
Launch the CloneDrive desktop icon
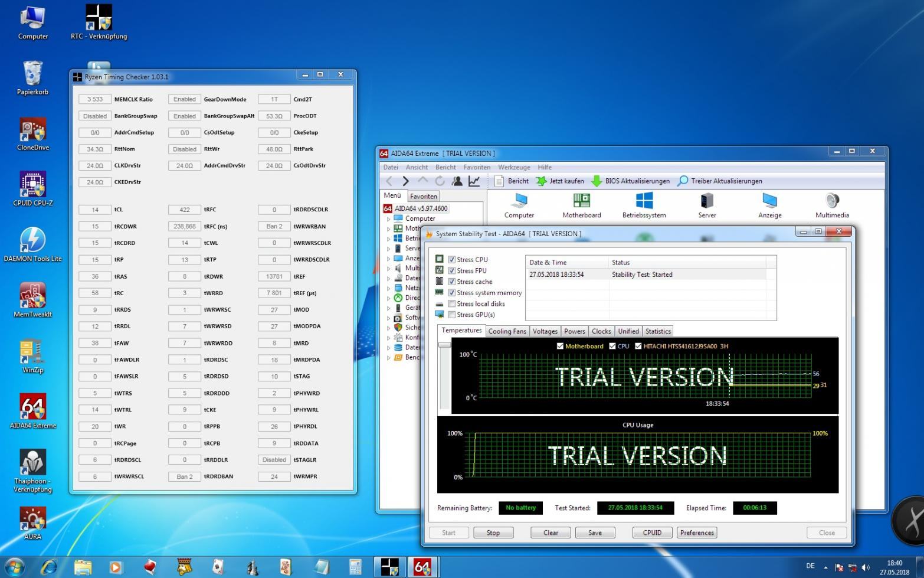(33, 134)
